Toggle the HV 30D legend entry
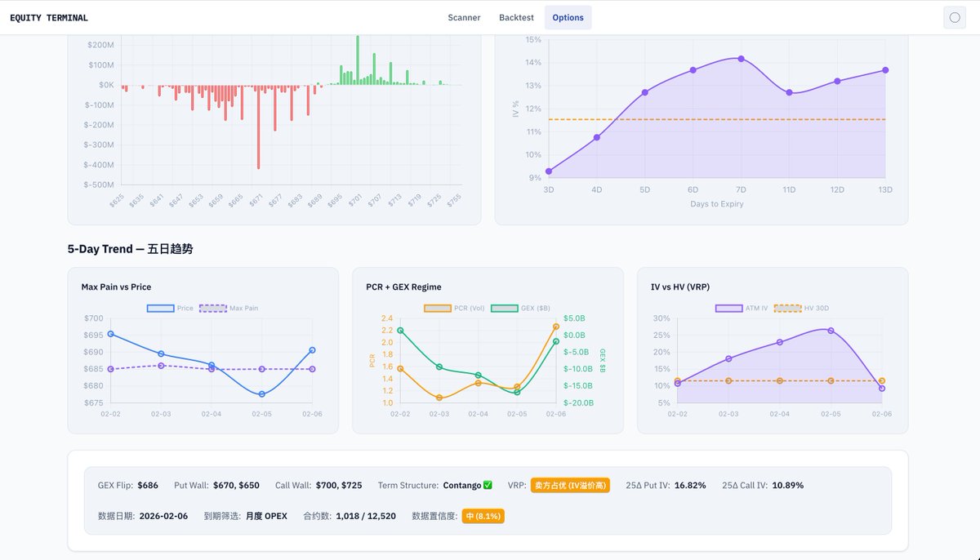This screenshot has width=980, height=560. pos(801,308)
